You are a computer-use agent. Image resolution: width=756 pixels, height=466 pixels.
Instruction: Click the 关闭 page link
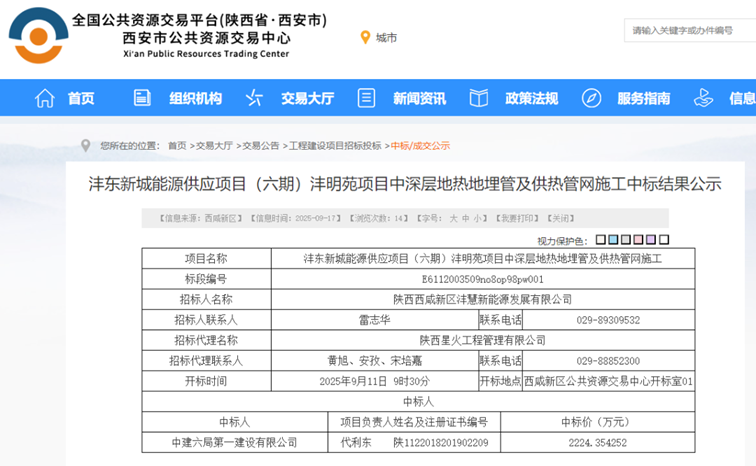(562, 217)
